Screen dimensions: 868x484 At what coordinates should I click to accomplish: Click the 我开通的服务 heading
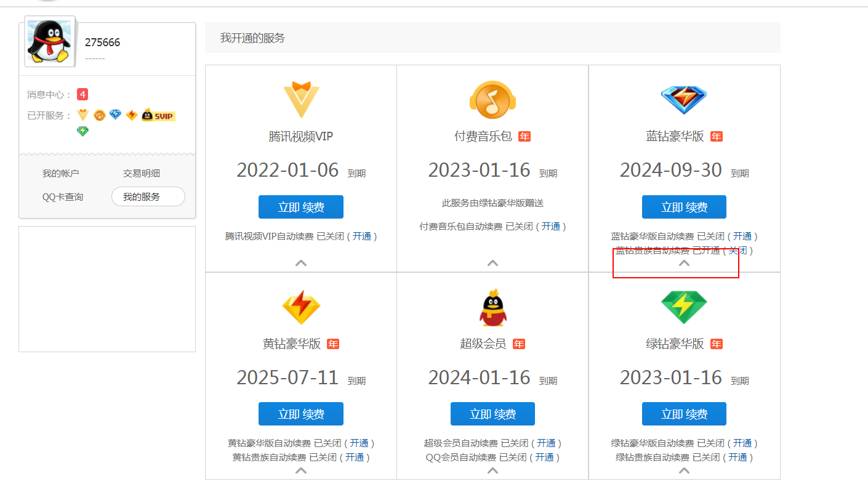coord(253,38)
